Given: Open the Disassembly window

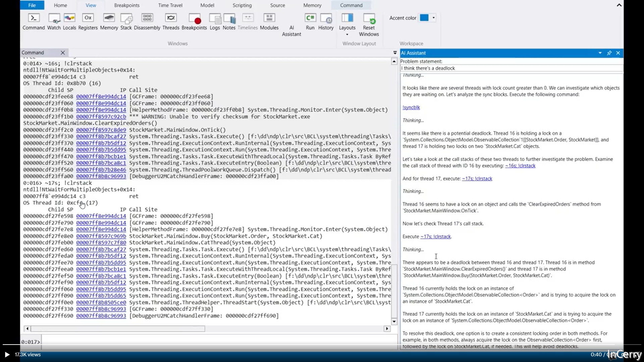Looking at the screenshot, I should coord(147,21).
